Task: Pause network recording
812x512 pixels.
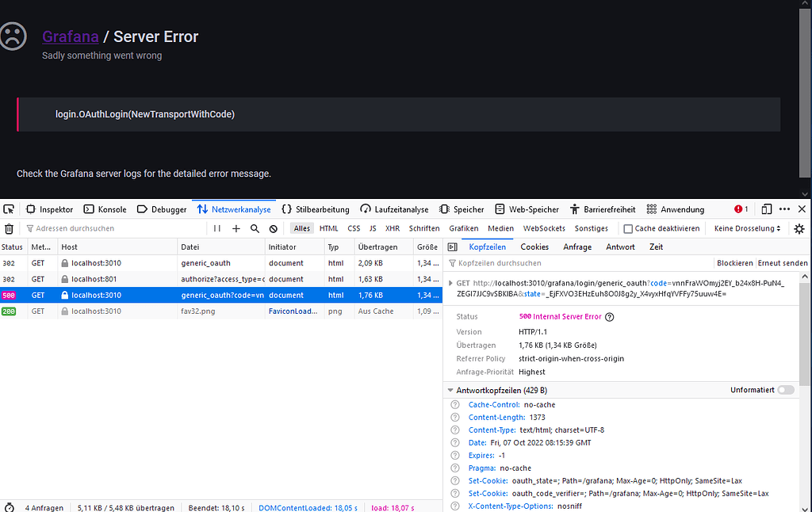Action: 217,228
